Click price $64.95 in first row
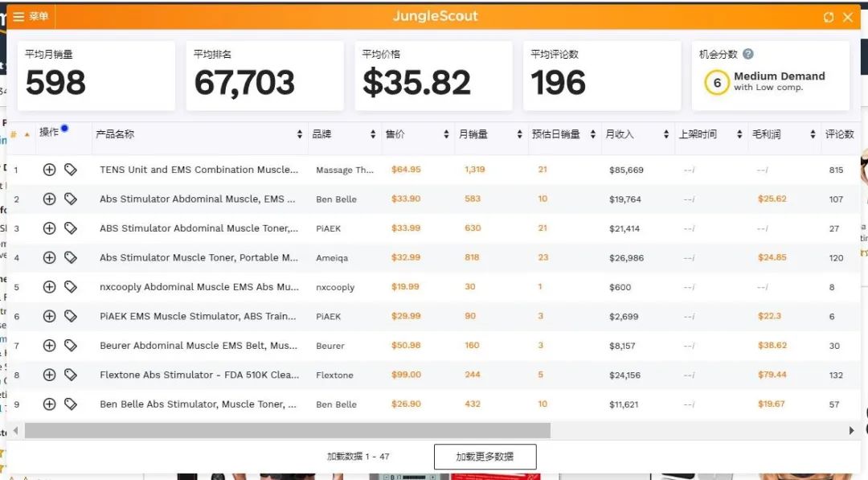This screenshot has width=868, height=480. pos(406,170)
